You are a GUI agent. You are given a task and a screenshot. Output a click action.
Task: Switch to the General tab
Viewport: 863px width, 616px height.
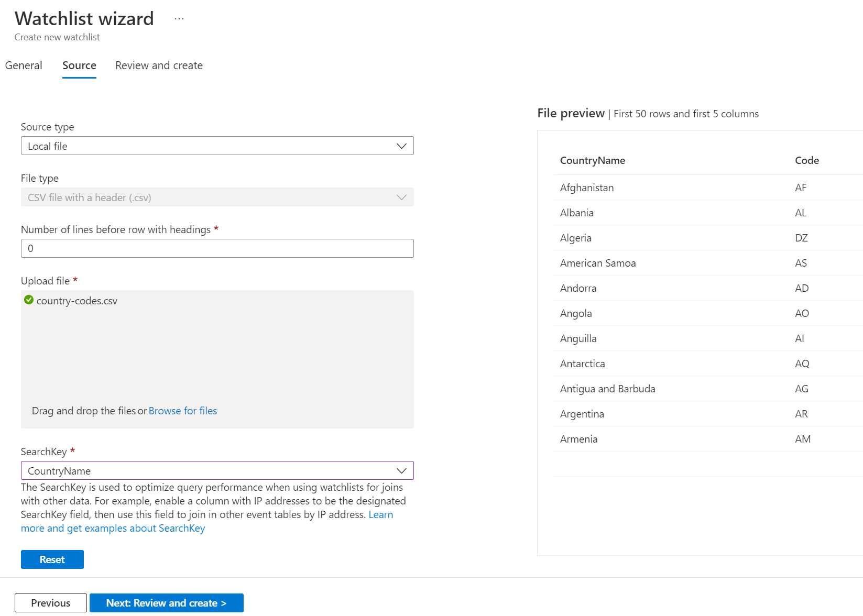click(24, 65)
